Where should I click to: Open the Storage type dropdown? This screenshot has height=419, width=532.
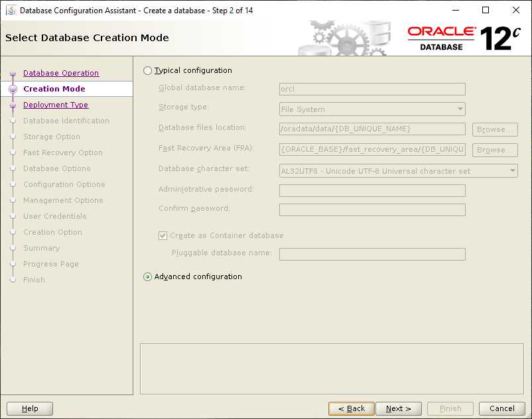point(372,109)
